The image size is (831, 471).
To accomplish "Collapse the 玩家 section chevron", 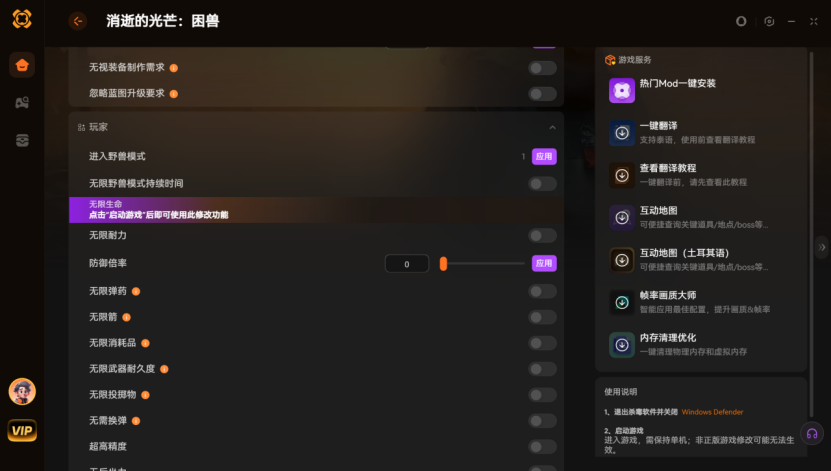I will tap(552, 127).
